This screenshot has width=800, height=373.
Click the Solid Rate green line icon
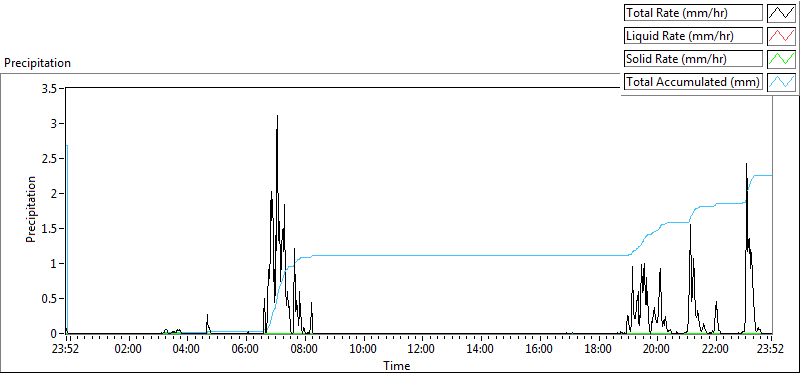pyautogui.click(x=781, y=58)
